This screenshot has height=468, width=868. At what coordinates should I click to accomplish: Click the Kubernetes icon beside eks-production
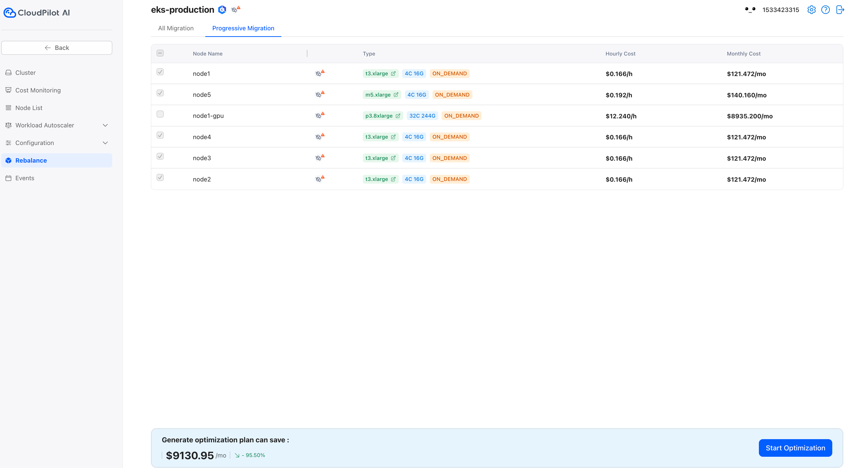[222, 10]
